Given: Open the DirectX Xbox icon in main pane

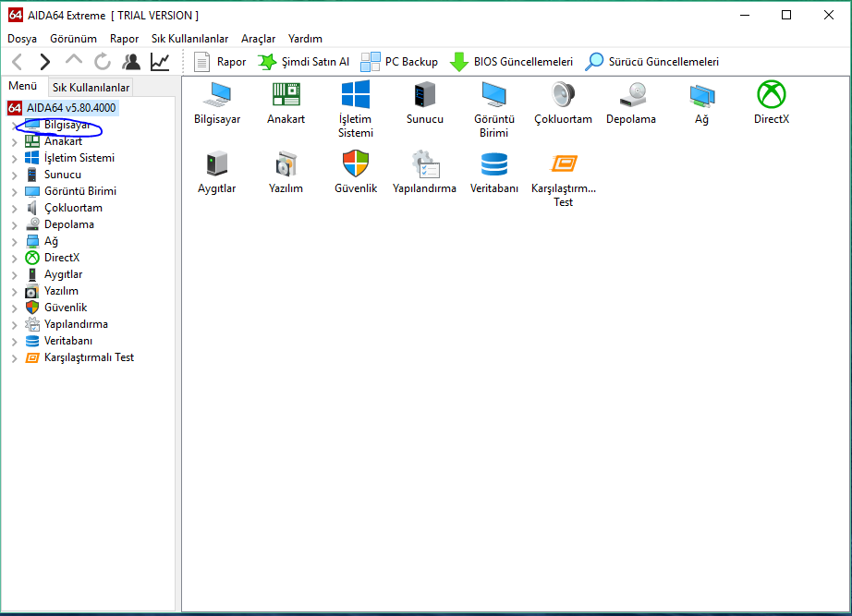Looking at the screenshot, I should pyautogui.click(x=771, y=94).
